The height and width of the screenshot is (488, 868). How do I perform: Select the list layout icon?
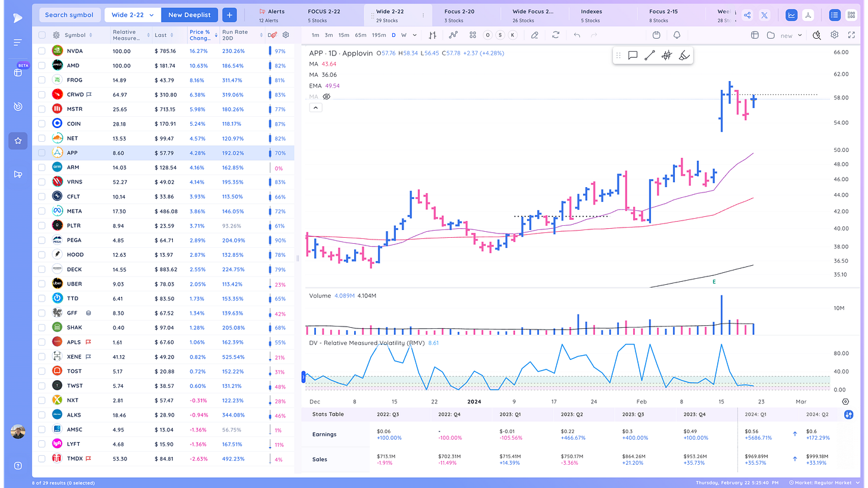[x=835, y=15]
